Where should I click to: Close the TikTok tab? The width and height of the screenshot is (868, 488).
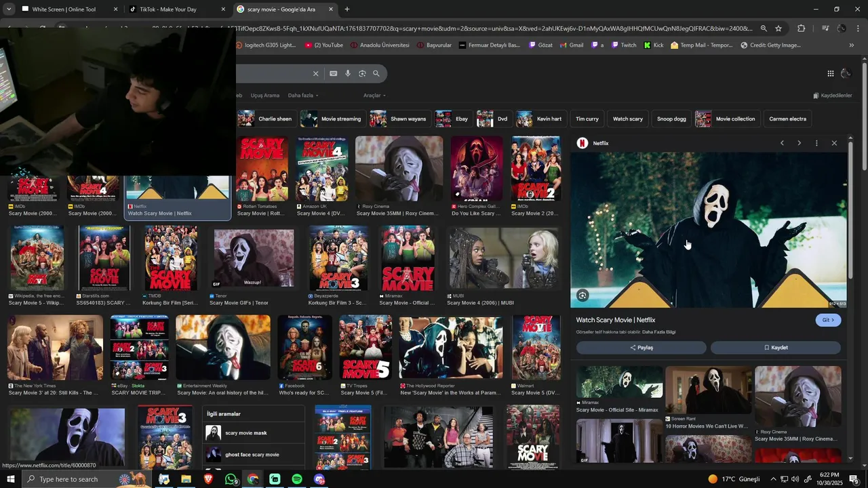[x=223, y=9]
